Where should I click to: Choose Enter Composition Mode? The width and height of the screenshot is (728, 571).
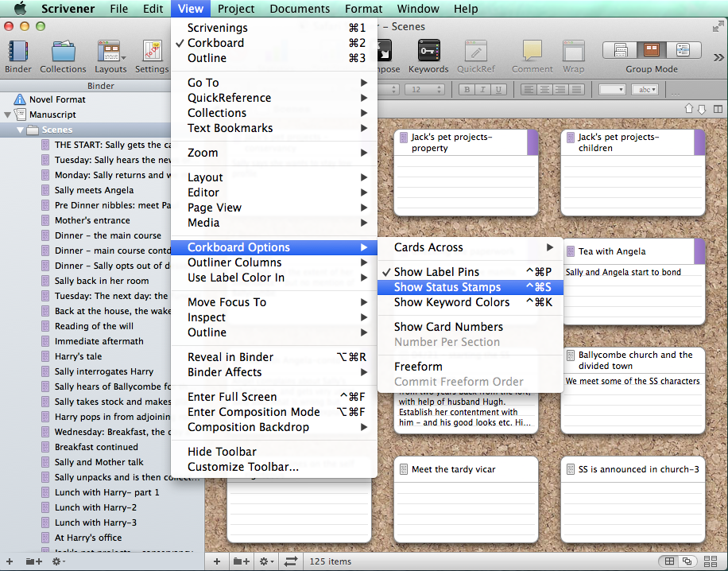(x=274, y=412)
